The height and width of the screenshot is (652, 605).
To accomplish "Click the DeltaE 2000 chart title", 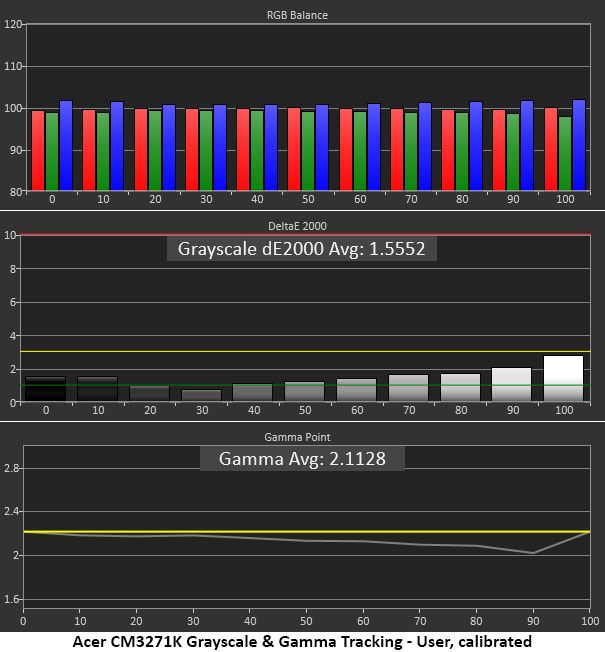I will [297, 226].
